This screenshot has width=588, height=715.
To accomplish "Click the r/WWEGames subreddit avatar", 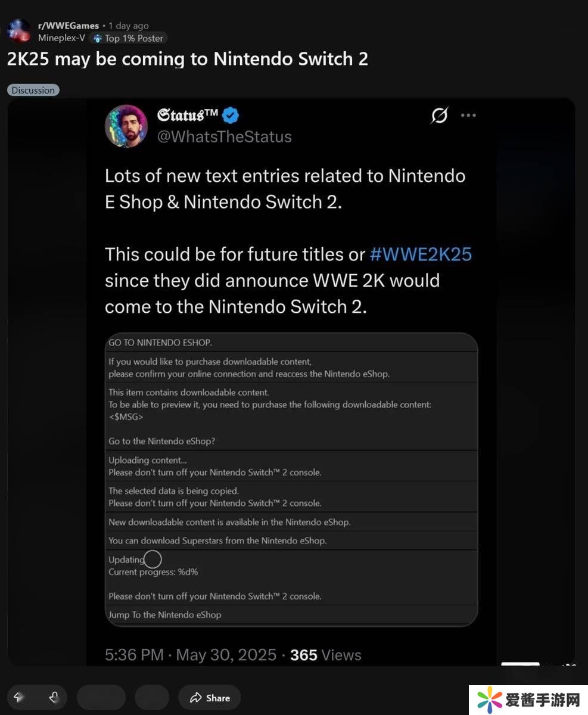I will (18, 31).
